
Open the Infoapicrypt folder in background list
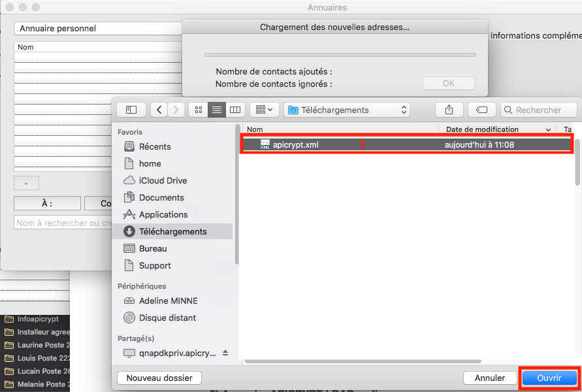pyautogui.click(x=38, y=319)
